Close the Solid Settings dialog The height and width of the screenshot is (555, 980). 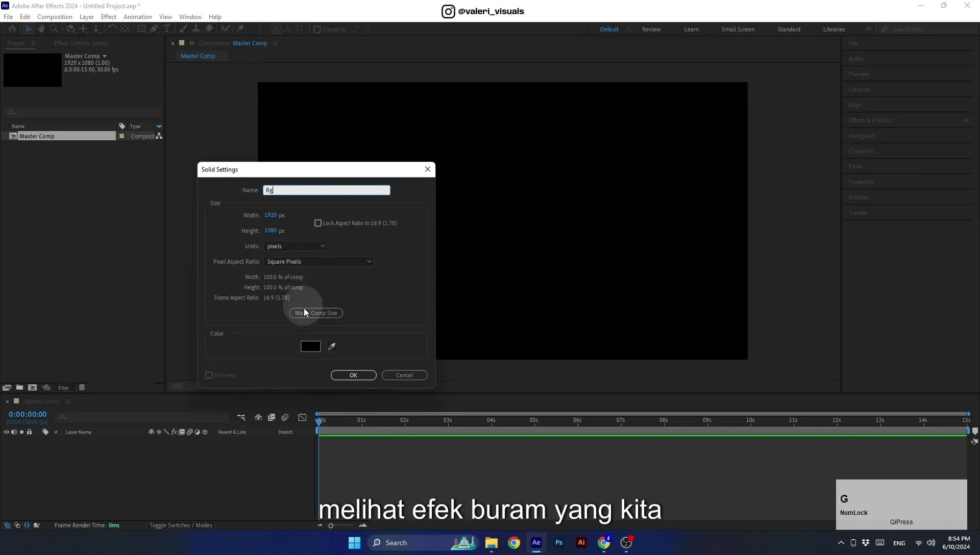coord(428,169)
